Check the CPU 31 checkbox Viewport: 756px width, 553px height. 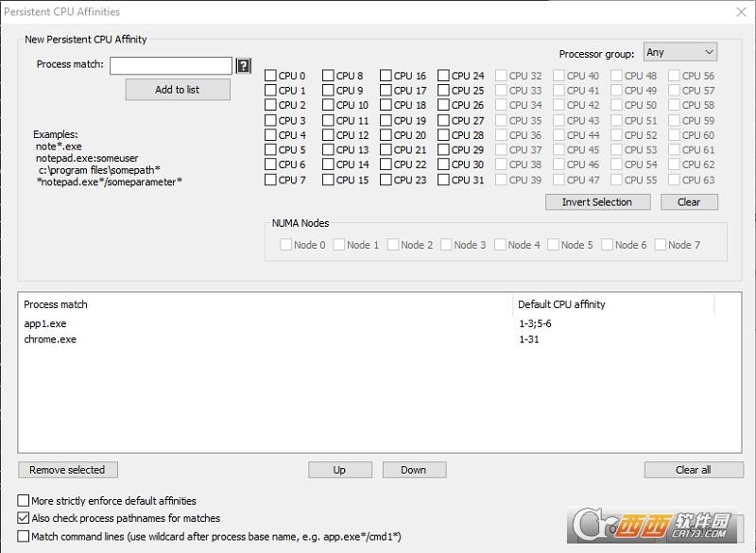tap(443, 180)
